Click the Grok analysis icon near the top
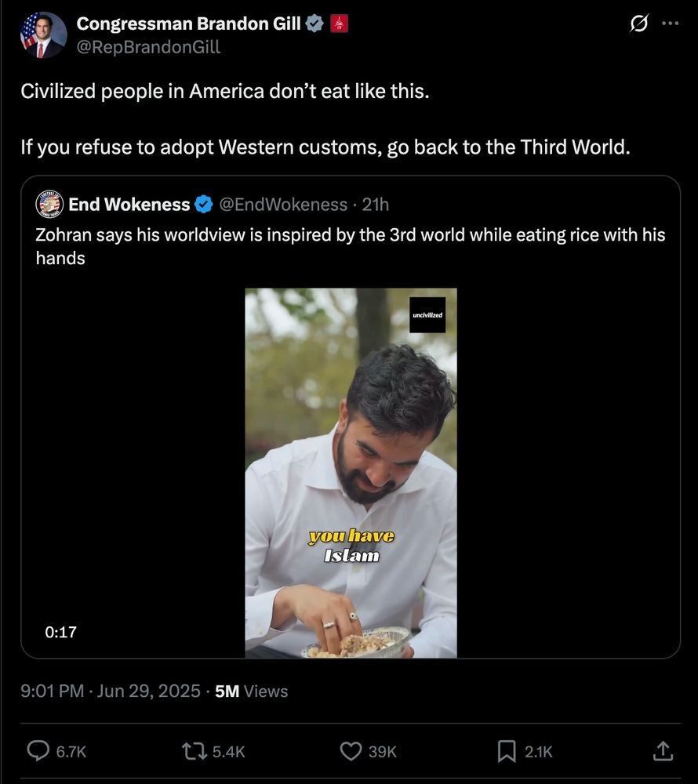Screen dimensions: 698x784 [638, 22]
